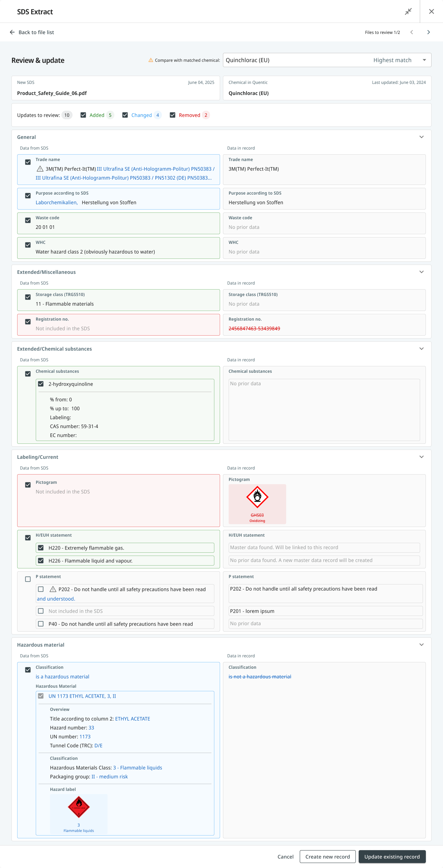Image resolution: width=443 pixels, height=868 pixels.
Task: Uncheck the Trade name update checkbox
Action: 28,162
